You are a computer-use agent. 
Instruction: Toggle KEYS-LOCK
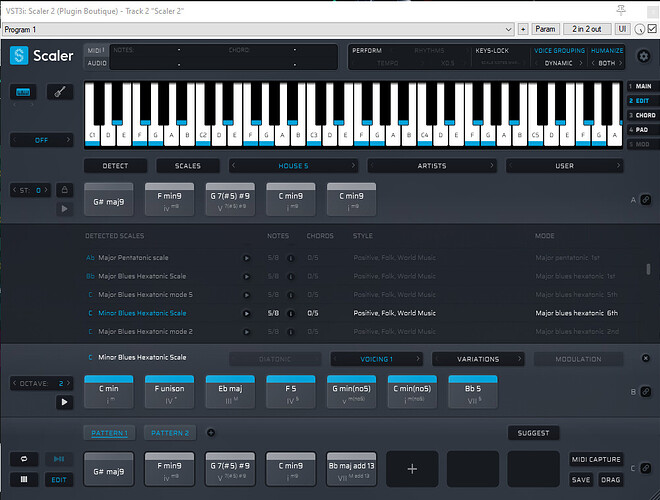492,51
